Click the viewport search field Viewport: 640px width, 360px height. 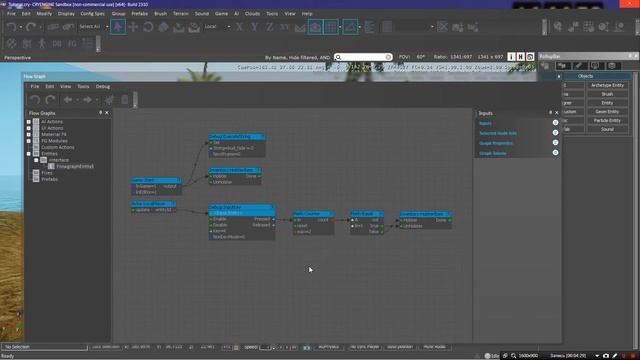(363, 57)
